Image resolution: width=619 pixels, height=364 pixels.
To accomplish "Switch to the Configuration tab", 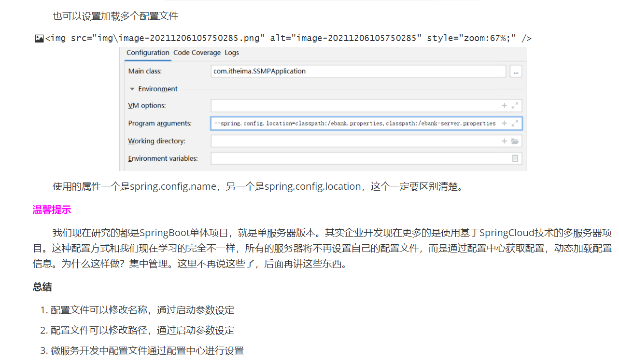I will (148, 53).
